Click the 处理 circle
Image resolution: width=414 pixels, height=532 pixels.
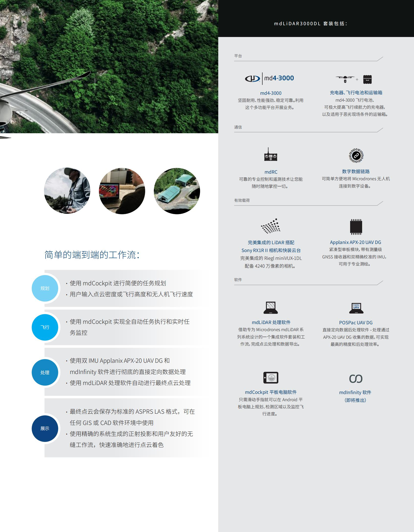(45, 372)
